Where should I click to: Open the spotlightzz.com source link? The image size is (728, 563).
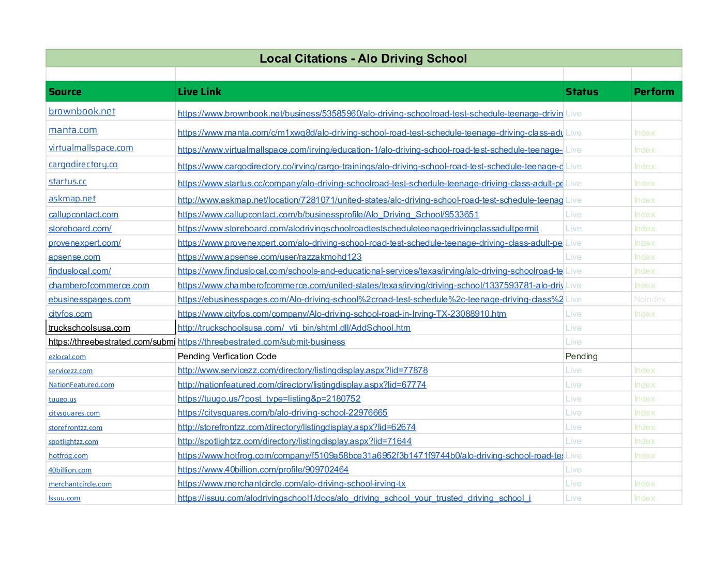tap(73, 441)
